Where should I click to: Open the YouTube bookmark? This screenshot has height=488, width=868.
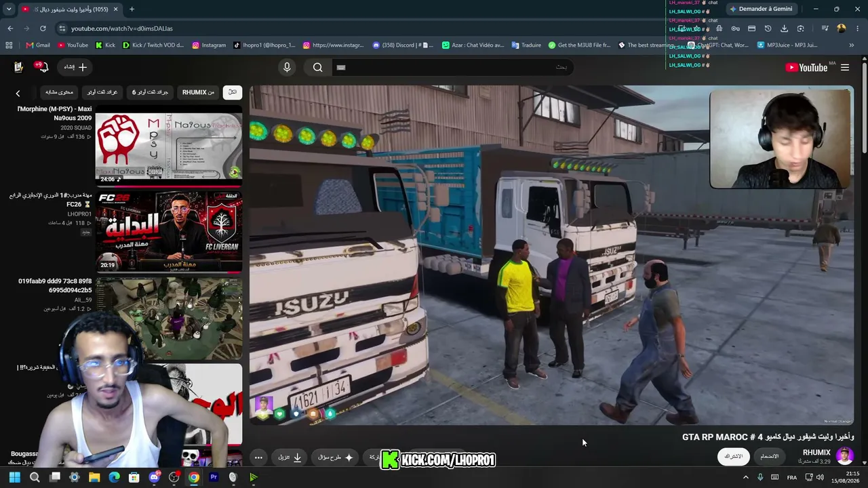[73, 45]
